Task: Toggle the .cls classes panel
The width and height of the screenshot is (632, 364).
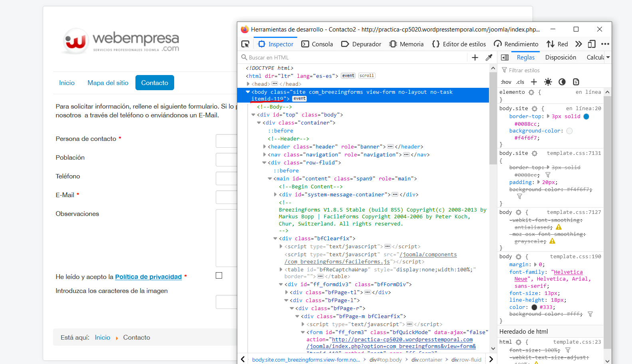Action: (x=520, y=82)
